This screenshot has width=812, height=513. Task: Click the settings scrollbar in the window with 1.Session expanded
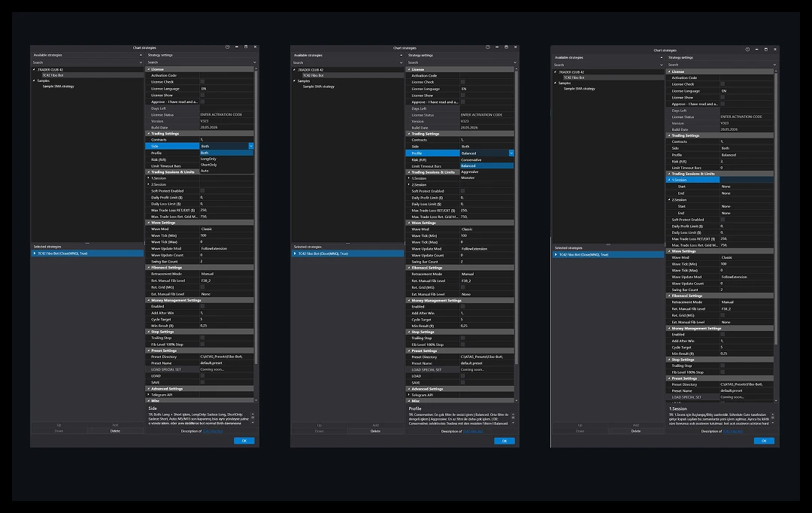pyautogui.click(x=775, y=208)
